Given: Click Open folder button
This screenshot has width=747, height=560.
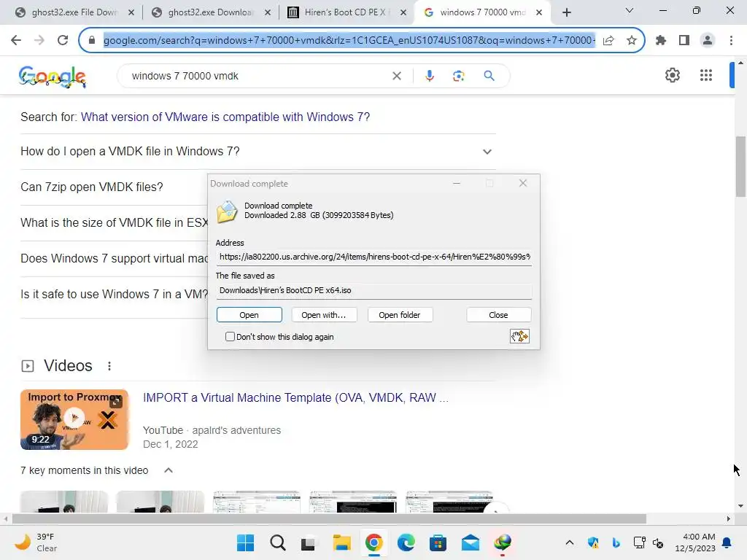Looking at the screenshot, I should click(400, 315).
